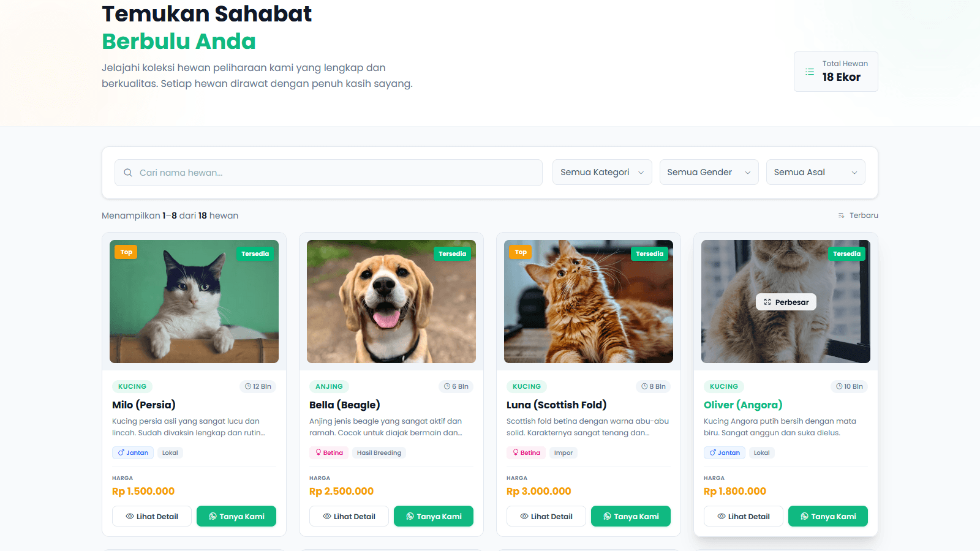Click the eye icon on Bella's Lihat Detail button
980x551 pixels.
point(328,516)
